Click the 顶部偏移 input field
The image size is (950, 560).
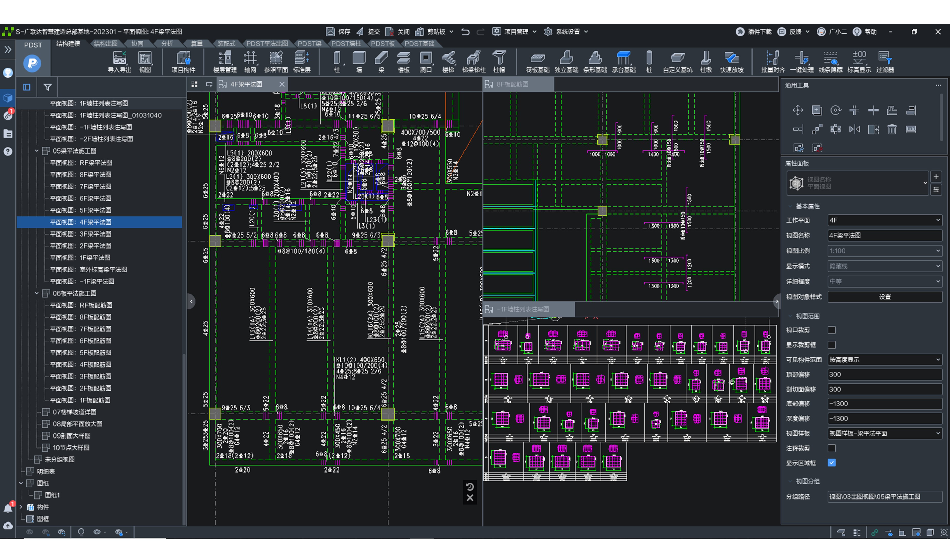click(x=884, y=374)
